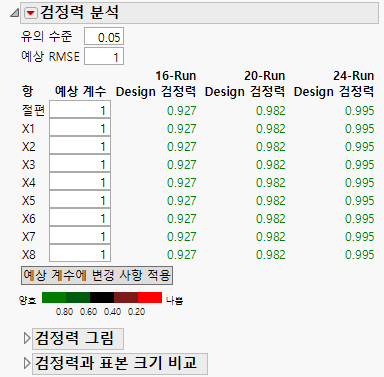Click the 24-Run Design 검정력 column header
The width and height of the screenshot is (384, 377).
click(334, 84)
